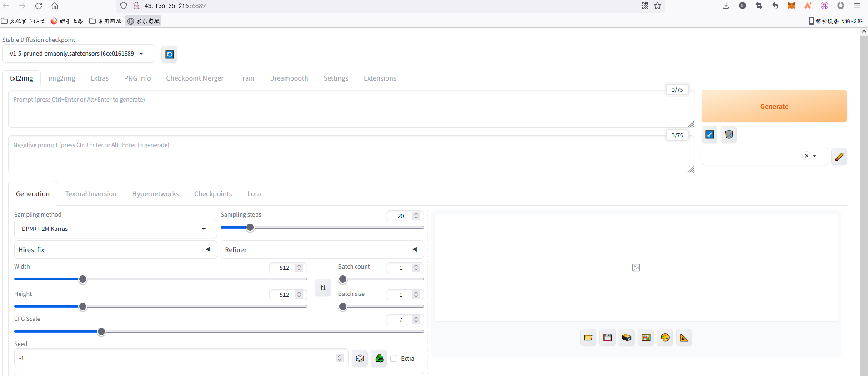Step the Sampling steps value spinner

(416, 216)
